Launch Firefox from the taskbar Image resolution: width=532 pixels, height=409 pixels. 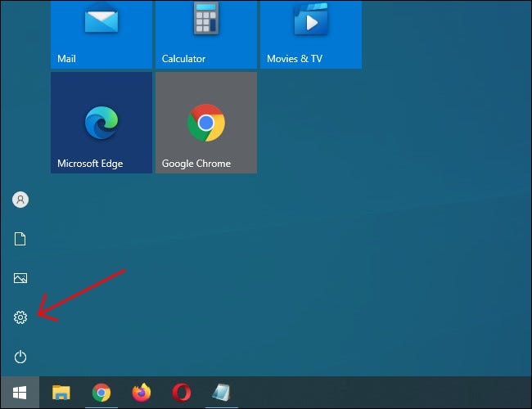click(x=142, y=393)
